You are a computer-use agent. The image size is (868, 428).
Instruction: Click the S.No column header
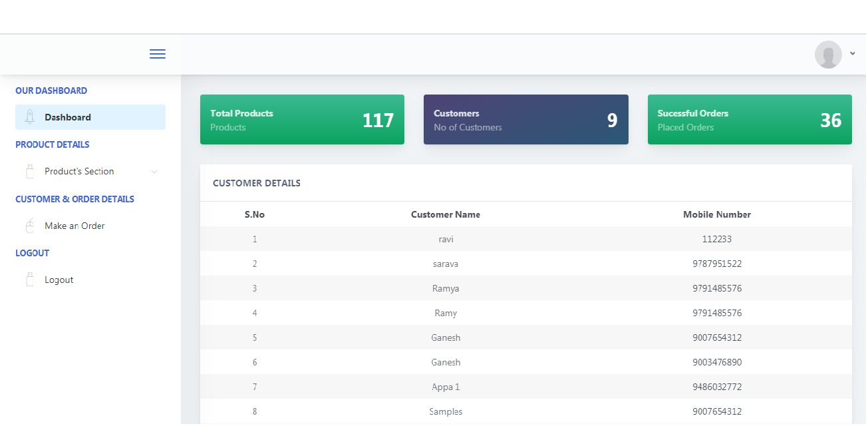(255, 215)
